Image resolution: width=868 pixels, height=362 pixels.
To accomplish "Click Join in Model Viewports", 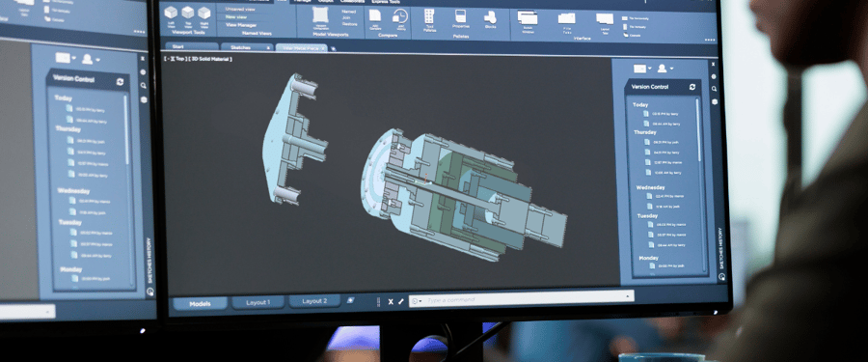I will click(x=346, y=17).
